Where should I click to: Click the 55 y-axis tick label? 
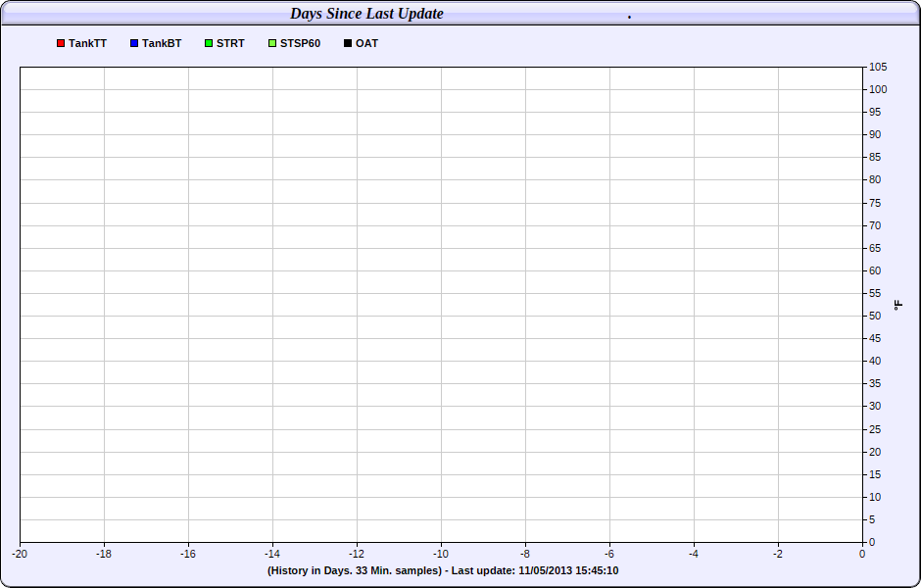pos(875,293)
